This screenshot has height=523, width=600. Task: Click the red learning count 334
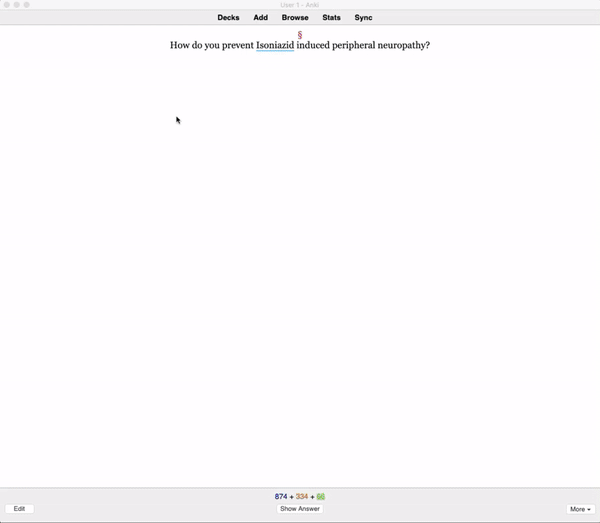pos(302,496)
